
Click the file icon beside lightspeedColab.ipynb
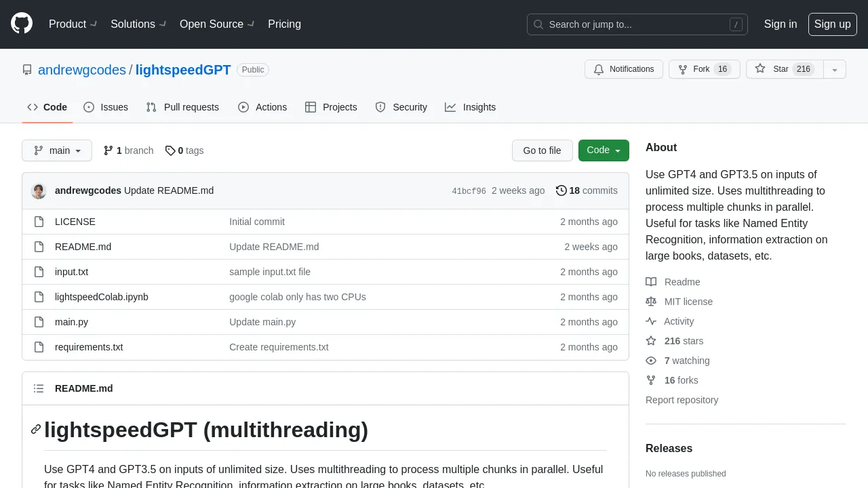pyautogui.click(x=39, y=297)
